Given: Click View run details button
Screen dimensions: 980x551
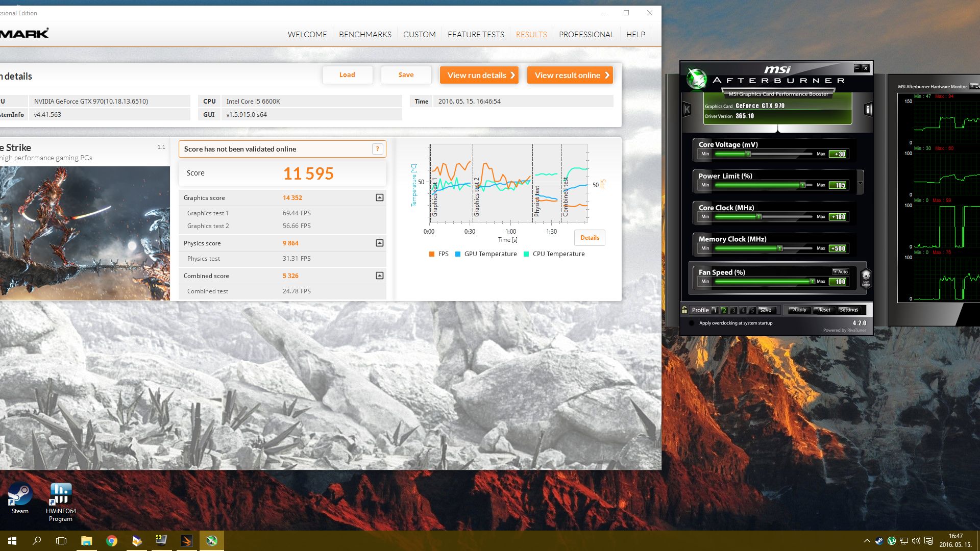Looking at the screenshot, I should coord(479,75).
